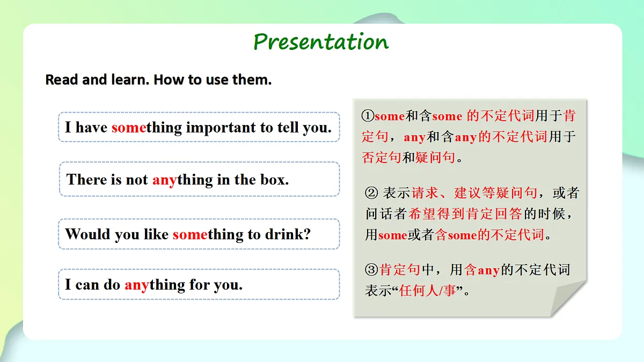
Task: Click red 'any' in 'I can do anything'
Action: pos(137,285)
